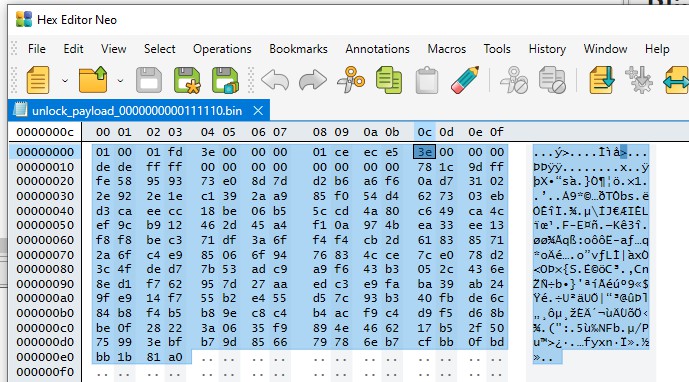Click byte fe in row 00000020
Image resolution: width=689 pixels, height=382 pixels.
103,181
